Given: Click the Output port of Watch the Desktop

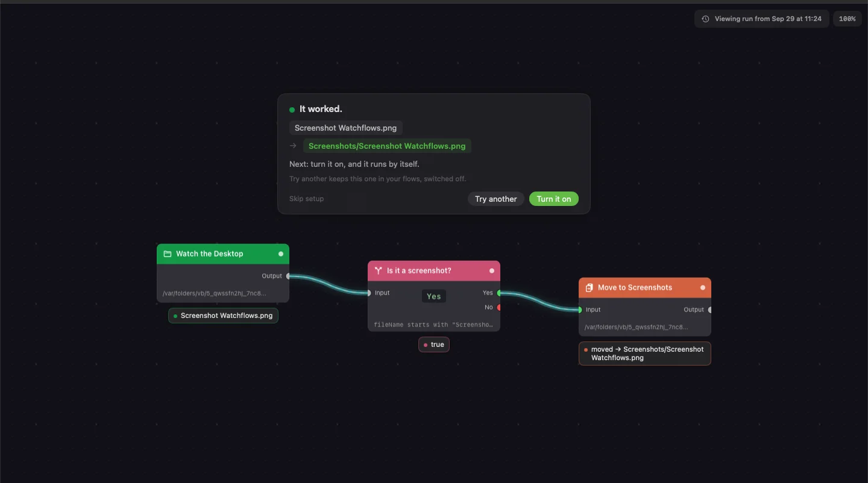Looking at the screenshot, I should [288, 276].
